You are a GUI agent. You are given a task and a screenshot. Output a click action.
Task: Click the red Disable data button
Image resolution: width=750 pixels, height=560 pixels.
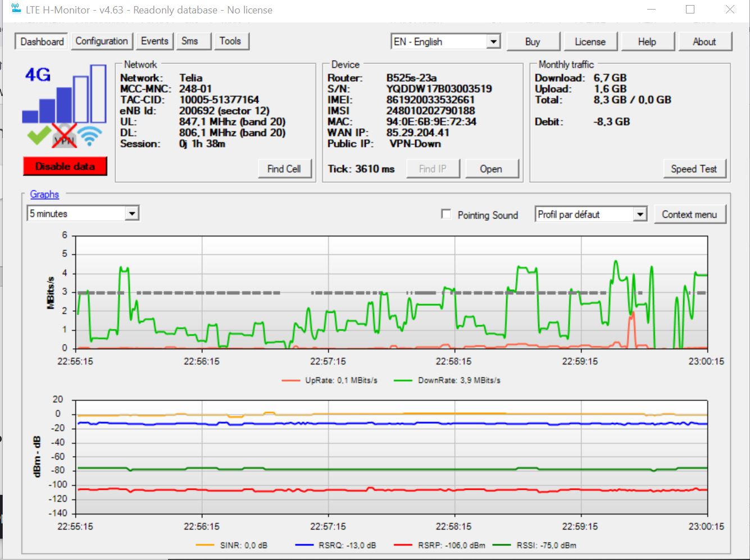coord(65,166)
